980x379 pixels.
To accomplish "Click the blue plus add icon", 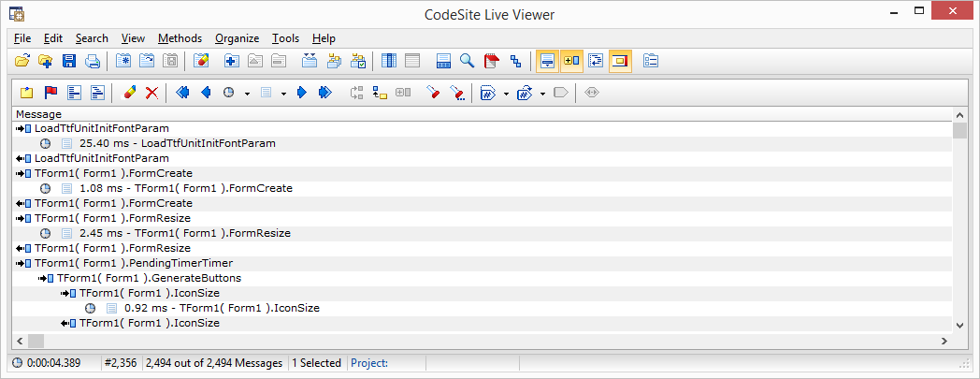I will pyautogui.click(x=232, y=61).
